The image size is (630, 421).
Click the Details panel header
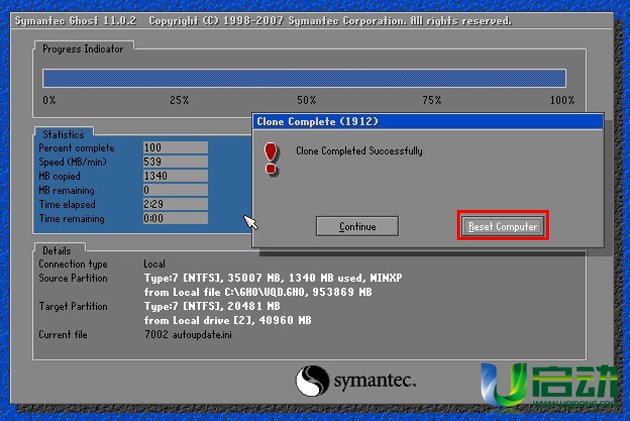58,249
